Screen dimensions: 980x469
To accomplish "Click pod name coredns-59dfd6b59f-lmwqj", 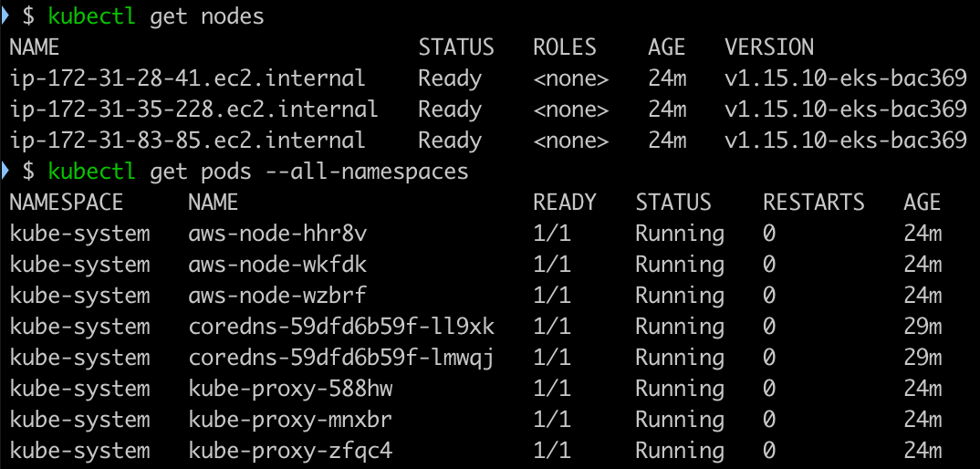I will [341, 358].
